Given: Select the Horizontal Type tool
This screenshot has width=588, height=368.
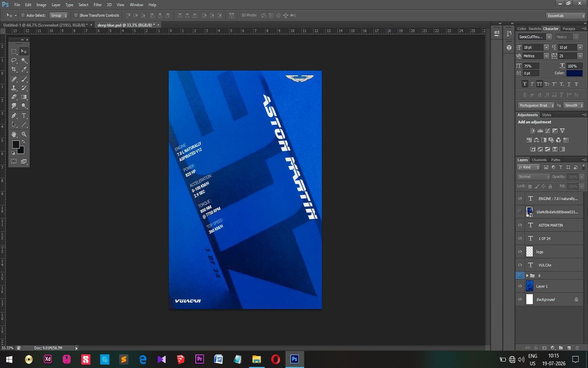Looking at the screenshot, I should (x=24, y=116).
